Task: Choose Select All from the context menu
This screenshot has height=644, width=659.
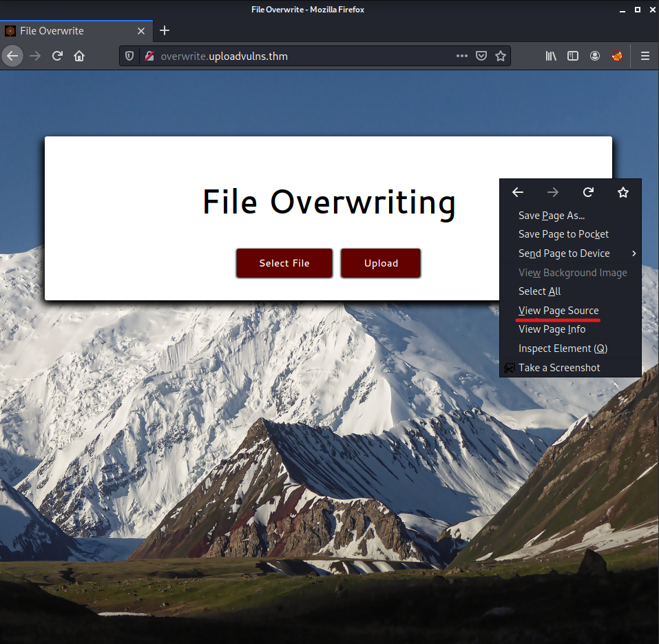Action: (x=570, y=291)
